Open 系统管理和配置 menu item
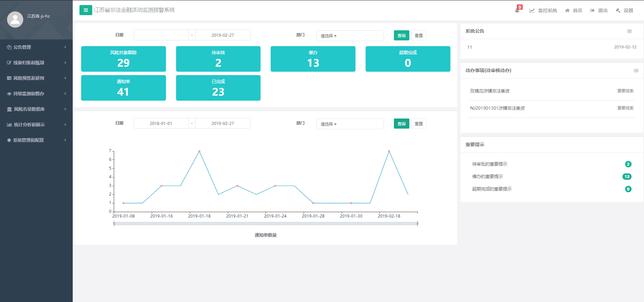Image resolution: width=644 pixels, height=302 pixels. 36,140
